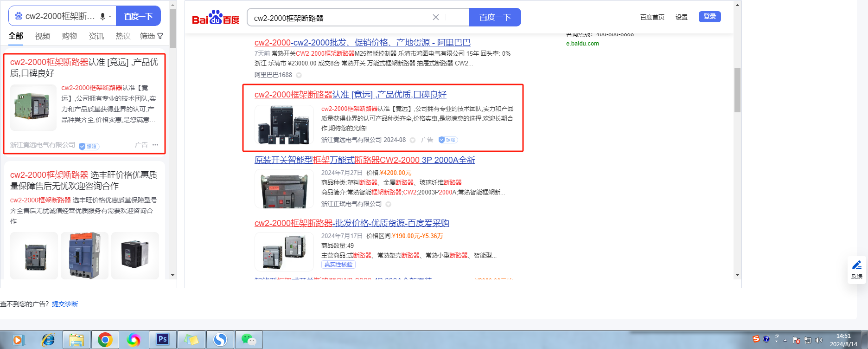The height and width of the screenshot is (349, 868).
Task: Open the sticky notes app in taskbar
Action: pyautogui.click(x=191, y=340)
